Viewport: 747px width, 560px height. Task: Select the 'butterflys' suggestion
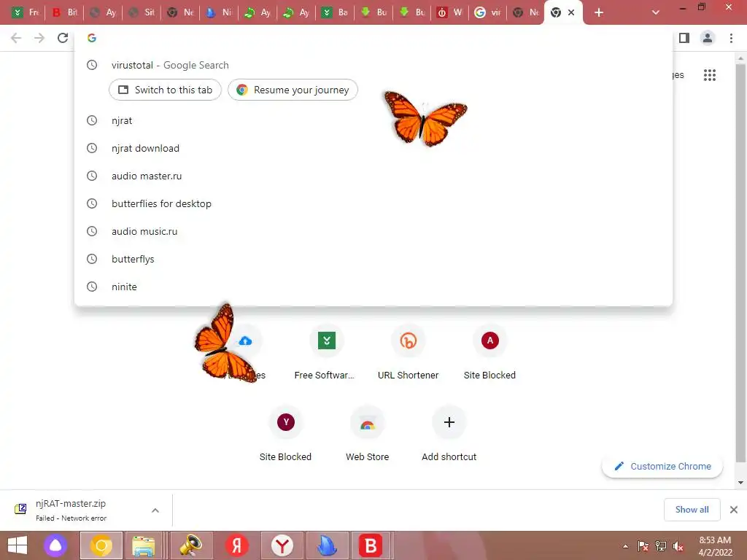373,259
